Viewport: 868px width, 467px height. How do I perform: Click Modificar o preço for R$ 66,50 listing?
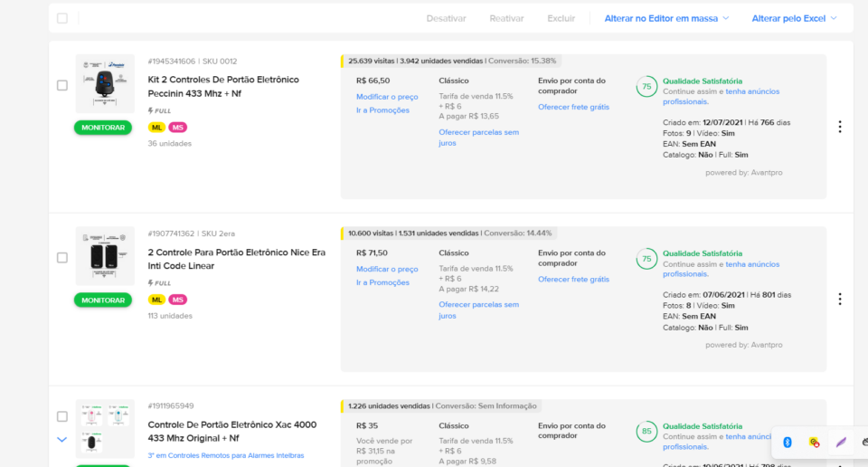coord(387,97)
